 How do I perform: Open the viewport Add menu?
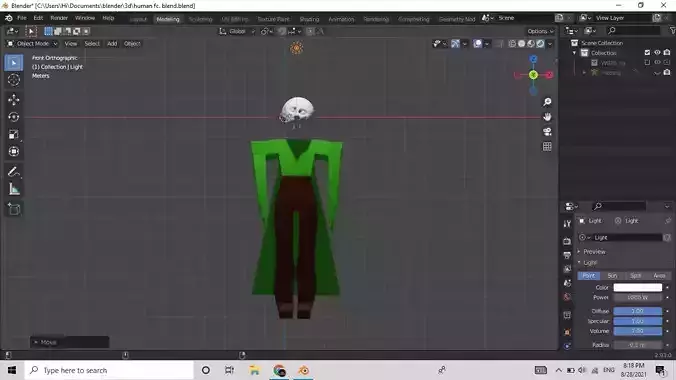(x=112, y=44)
